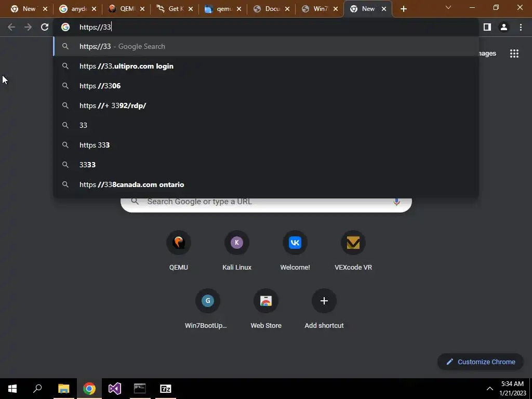Open the tab search chevron
This screenshot has height=399, width=532.
tap(448, 7)
